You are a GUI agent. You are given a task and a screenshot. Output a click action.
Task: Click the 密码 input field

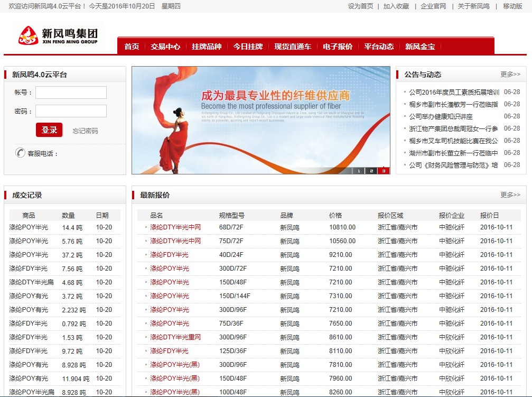[71, 111]
